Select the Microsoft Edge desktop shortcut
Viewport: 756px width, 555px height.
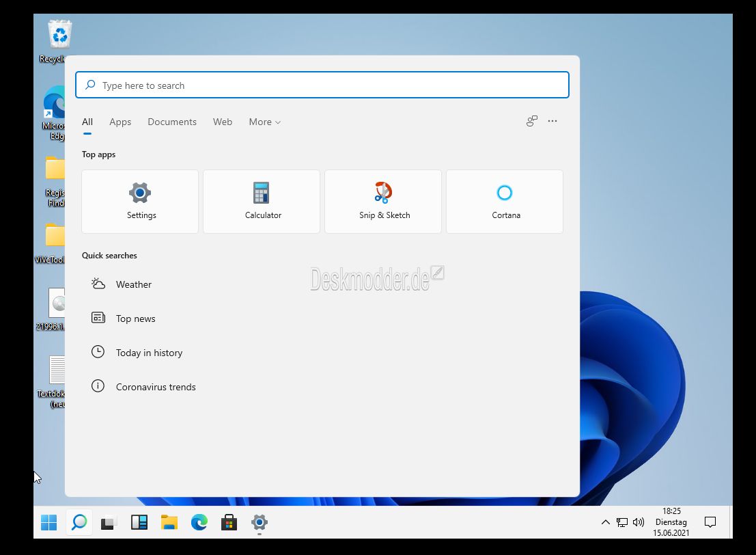[53, 113]
